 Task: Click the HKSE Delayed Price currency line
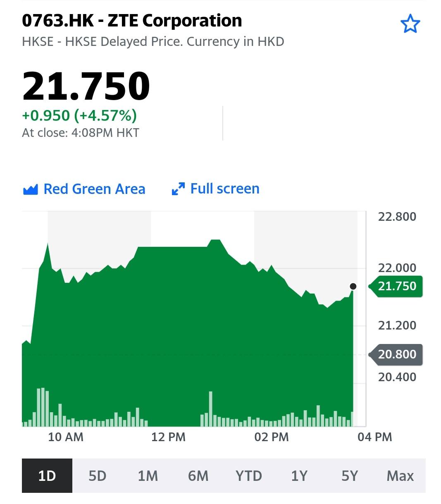[x=153, y=42]
